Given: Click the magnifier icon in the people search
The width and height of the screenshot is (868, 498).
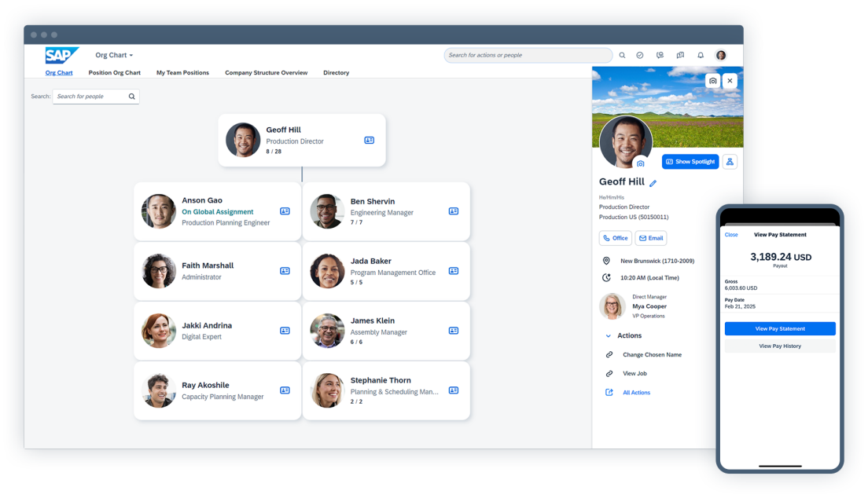Looking at the screenshot, I should tap(132, 97).
